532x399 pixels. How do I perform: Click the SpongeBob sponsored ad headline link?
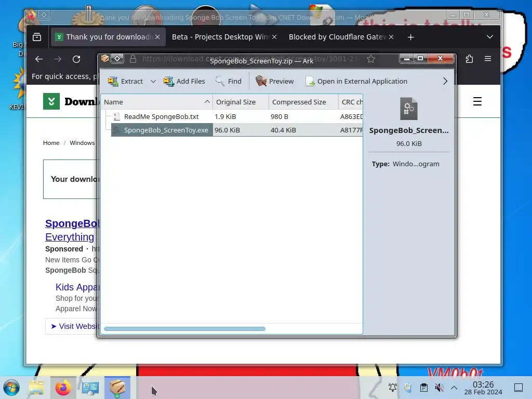tap(72, 230)
